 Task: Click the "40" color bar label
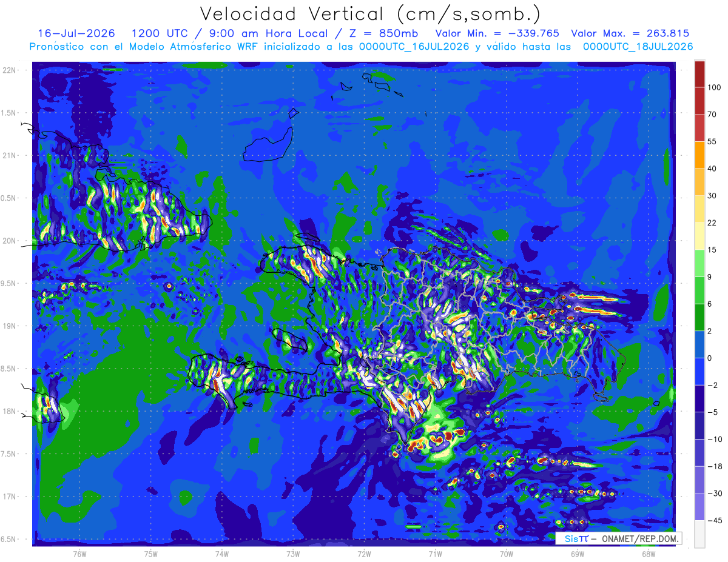(712, 169)
